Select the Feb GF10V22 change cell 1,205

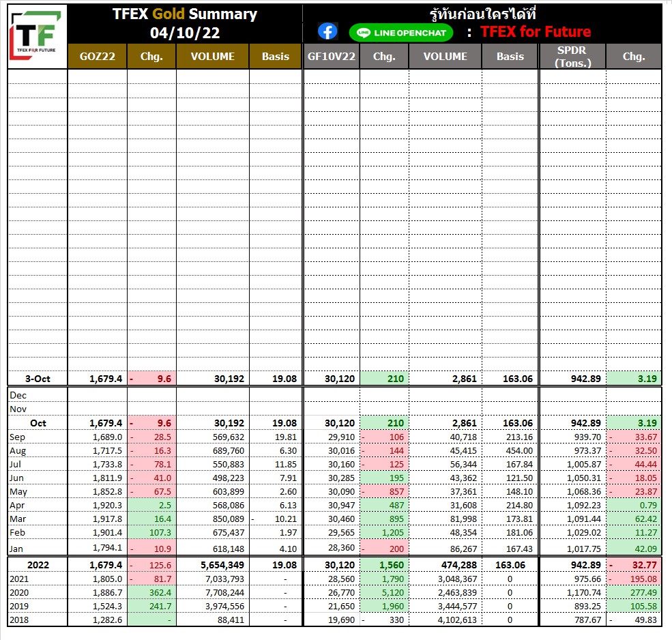point(384,533)
